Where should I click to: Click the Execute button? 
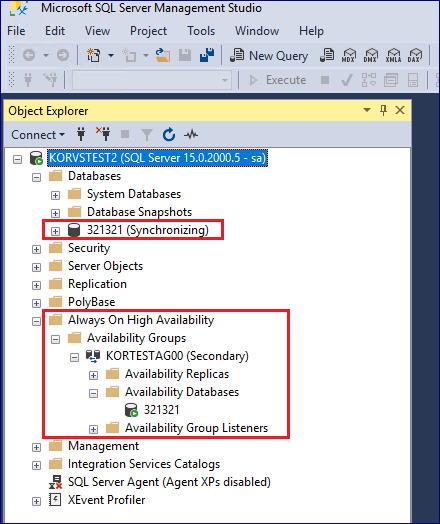pyautogui.click(x=278, y=80)
